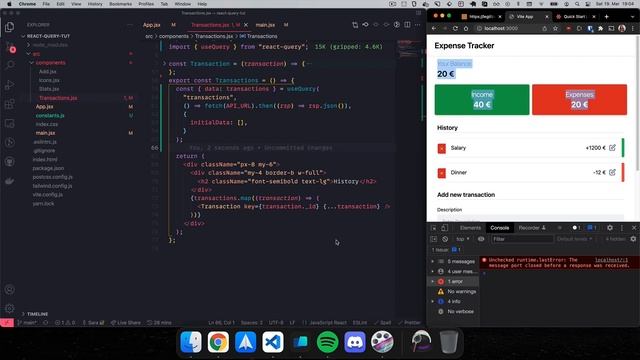Open the Bookmarks menu in menu bar
This screenshot has width=640, height=360.
[x=120, y=4]
